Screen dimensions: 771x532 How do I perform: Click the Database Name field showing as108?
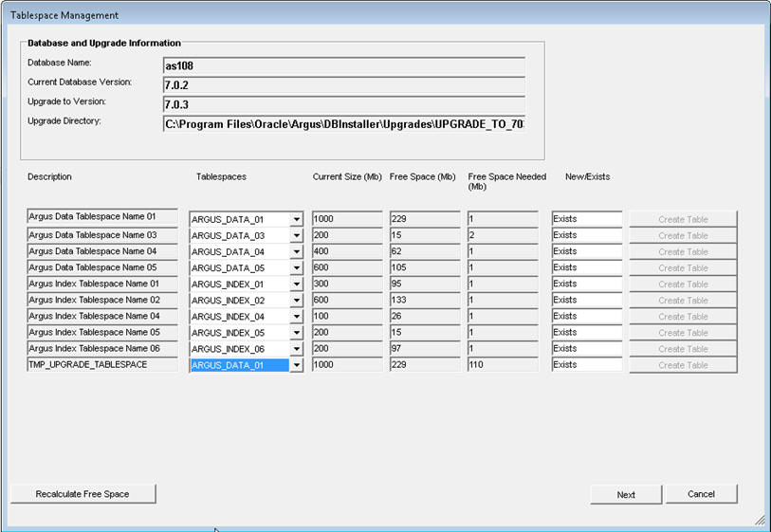pyautogui.click(x=344, y=65)
